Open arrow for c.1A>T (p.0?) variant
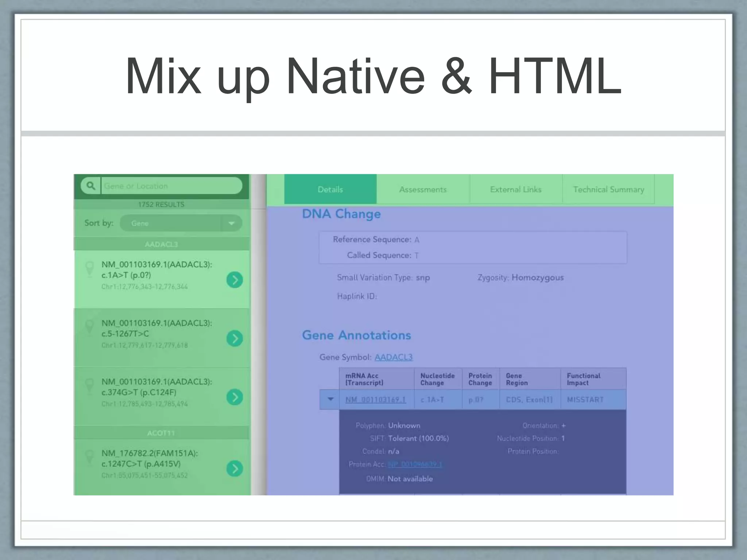747x560 pixels. click(x=235, y=280)
